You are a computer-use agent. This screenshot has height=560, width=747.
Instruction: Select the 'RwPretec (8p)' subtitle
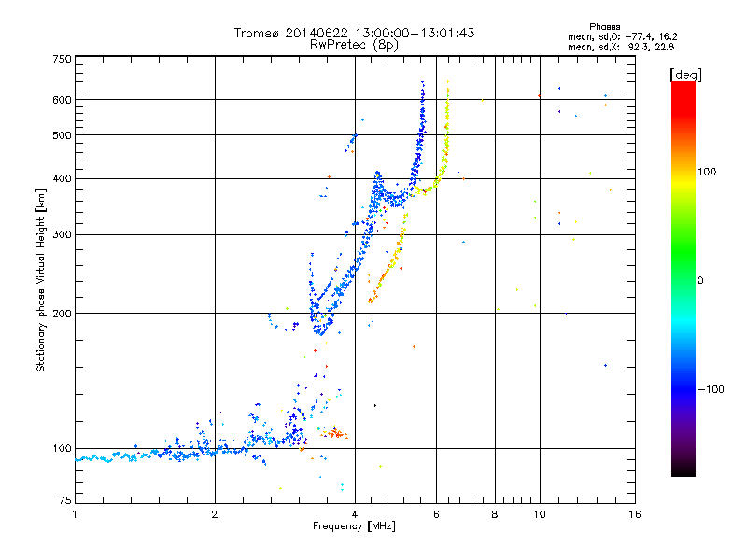point(354,45)
